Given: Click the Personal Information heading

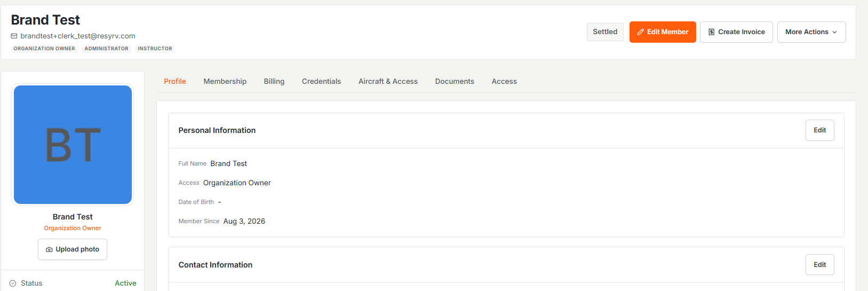Looking at the screenshot, I should (x=217, y=130).
